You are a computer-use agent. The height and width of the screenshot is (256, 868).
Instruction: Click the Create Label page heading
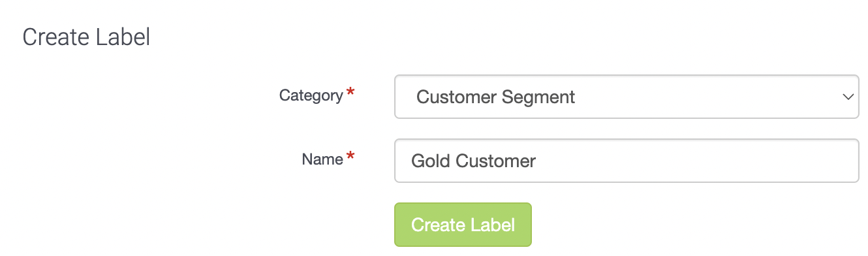click(87, 37)
